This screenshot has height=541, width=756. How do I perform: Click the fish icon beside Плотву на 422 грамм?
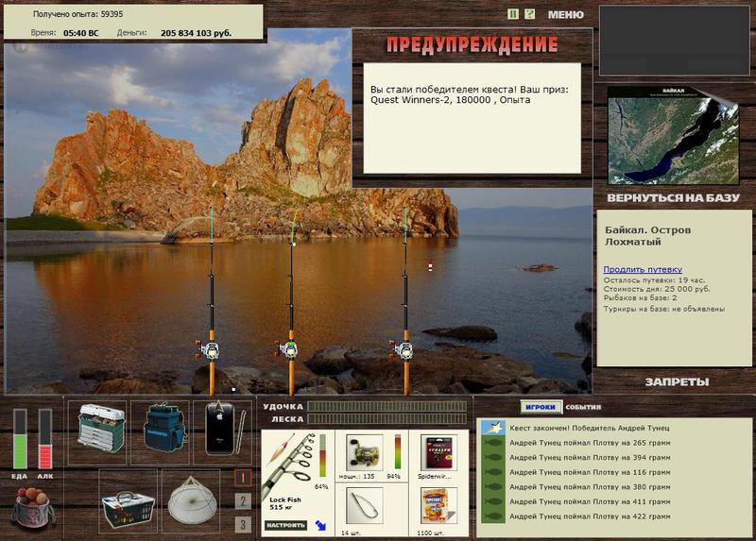tap(493, 516)
